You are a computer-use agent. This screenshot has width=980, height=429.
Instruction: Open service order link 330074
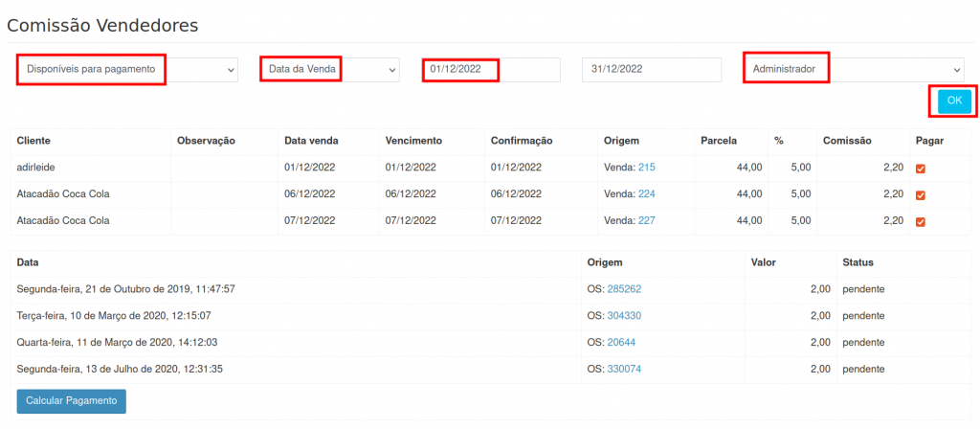[x=624, y=370]
